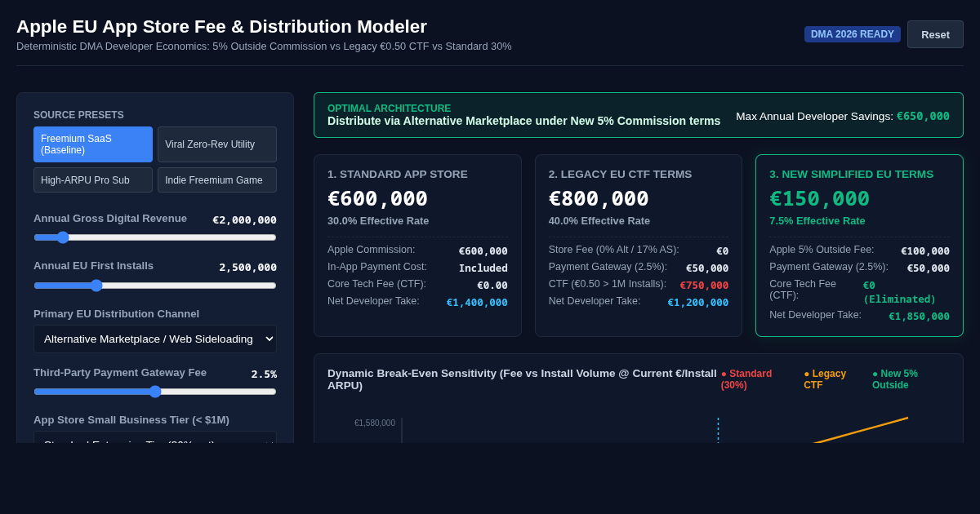
Task: Adjust the Annual EU First Installs slider
Action: tap(155, 286)
